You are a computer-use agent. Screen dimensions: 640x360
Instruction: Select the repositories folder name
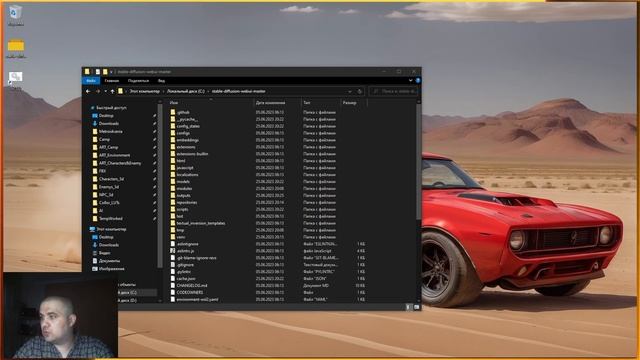click(187, 202)
